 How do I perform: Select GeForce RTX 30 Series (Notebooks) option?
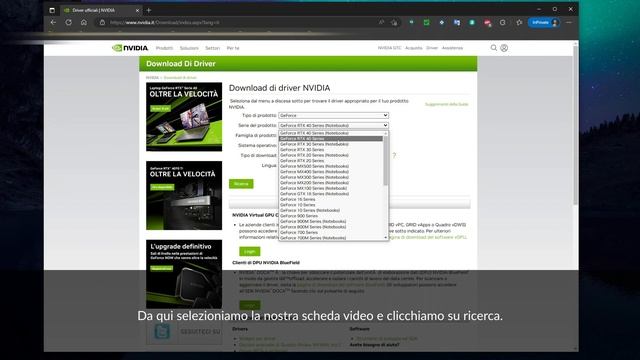(331, 144)
